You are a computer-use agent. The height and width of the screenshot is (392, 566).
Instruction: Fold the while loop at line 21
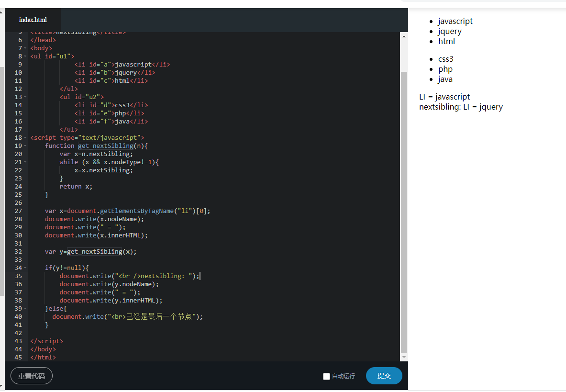25,162
